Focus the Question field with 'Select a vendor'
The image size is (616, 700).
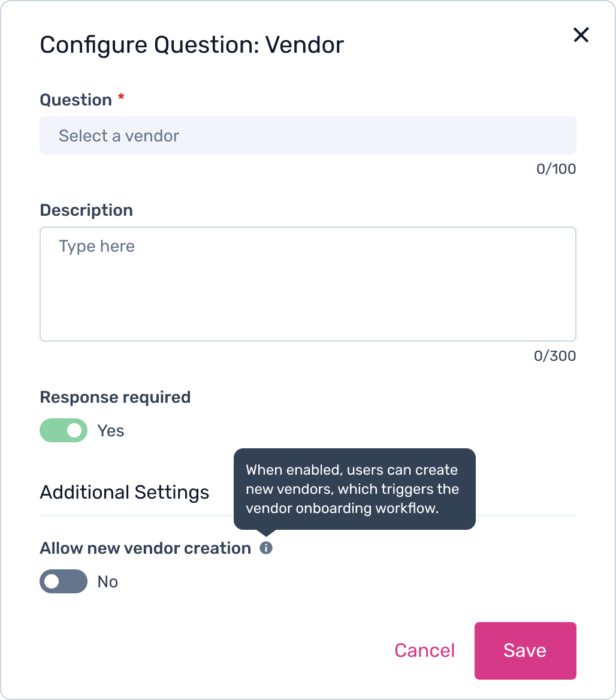[307, 135]
